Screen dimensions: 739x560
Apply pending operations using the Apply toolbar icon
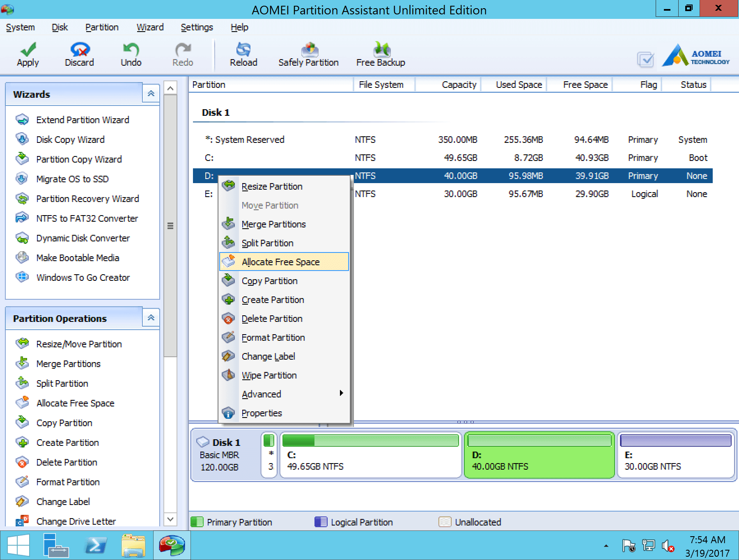27,55
